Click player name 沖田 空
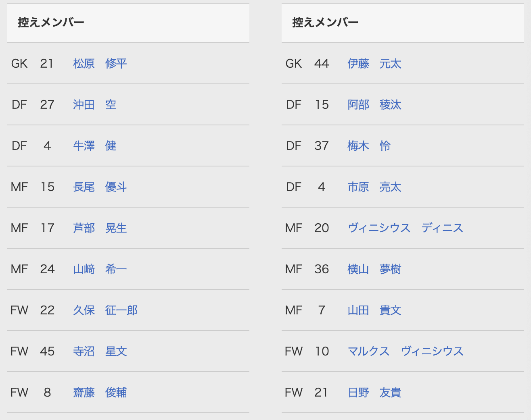The width and height of the screenshot is (531, 420). coord(94,105)
